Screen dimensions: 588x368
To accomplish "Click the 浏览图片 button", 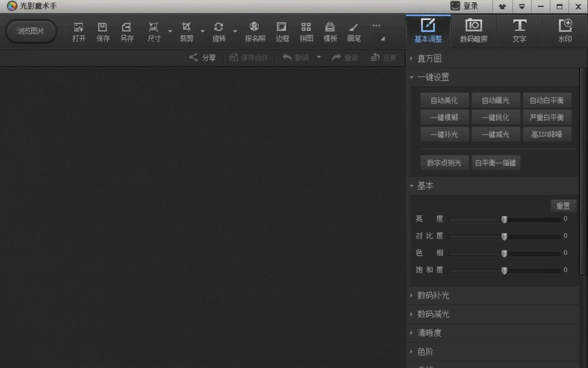I will point(31,31).
